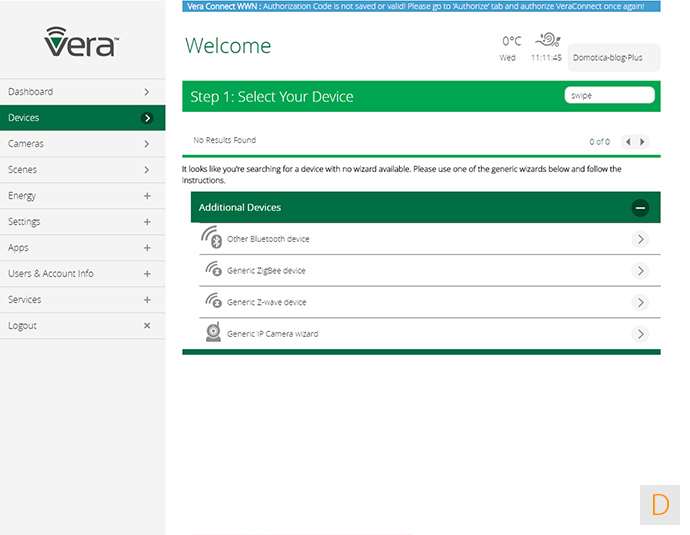Open the Scenes menu item

point(82,170)
